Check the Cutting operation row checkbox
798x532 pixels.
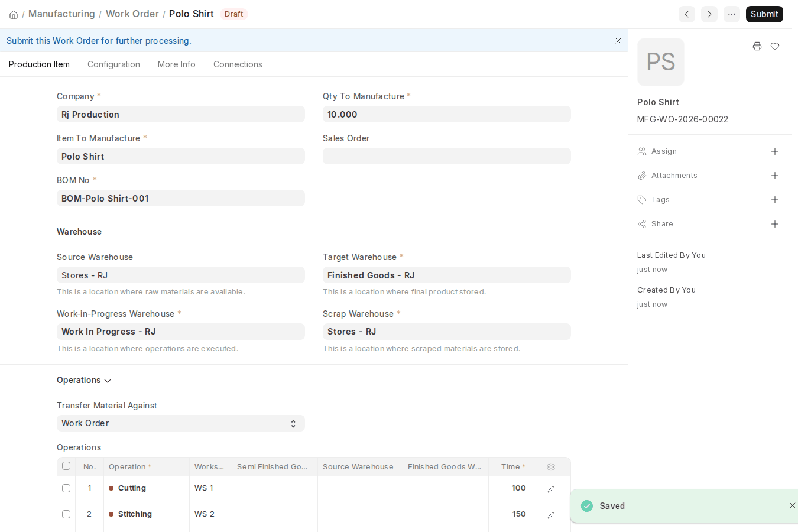pyautogui.click(x=66, y=488)
